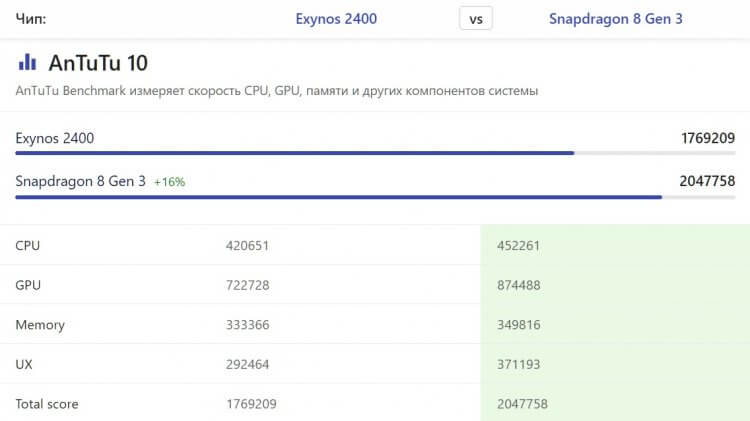Click score 1769209 above the Exynos bar
The width and height of the screenshot is (750, 421).
point(708,138)
